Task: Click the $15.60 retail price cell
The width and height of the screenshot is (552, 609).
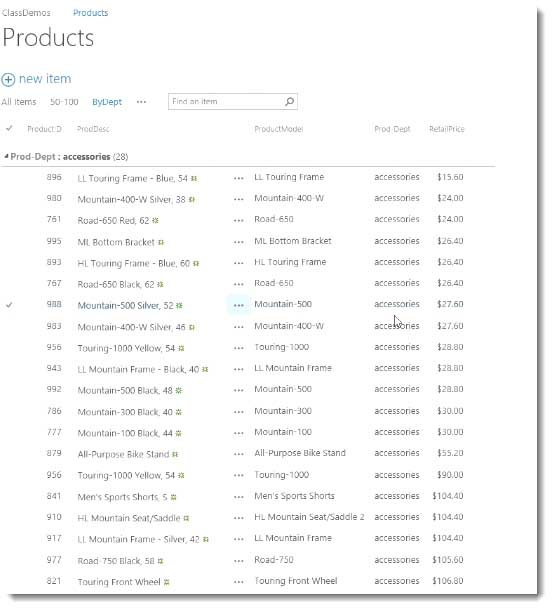Action: click(x=450, y=177)
